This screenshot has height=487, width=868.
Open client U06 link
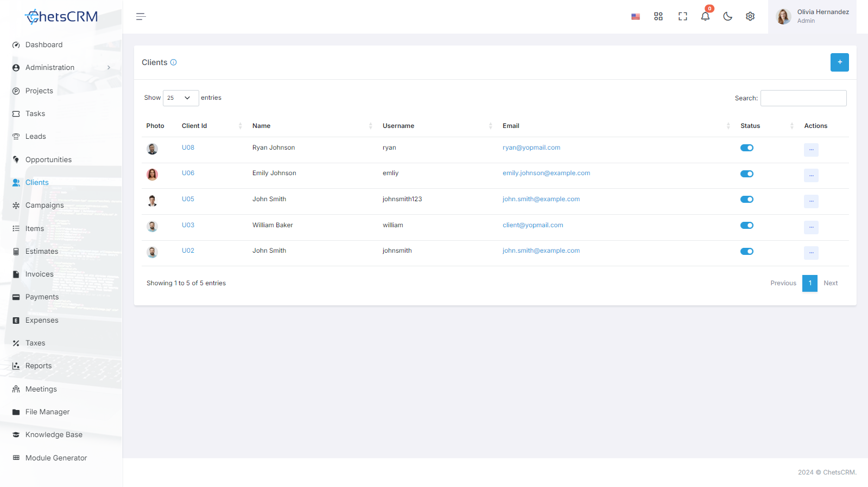point(188,173)
